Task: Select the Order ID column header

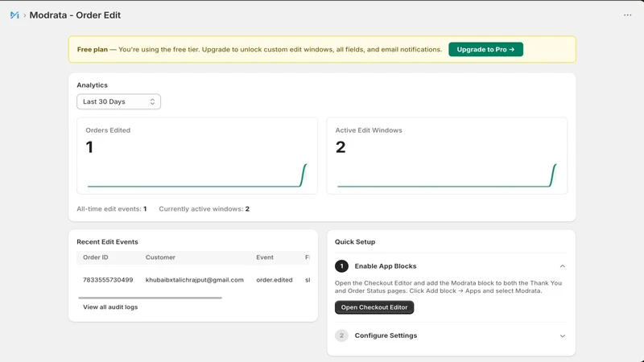Action: click(96, 257)
